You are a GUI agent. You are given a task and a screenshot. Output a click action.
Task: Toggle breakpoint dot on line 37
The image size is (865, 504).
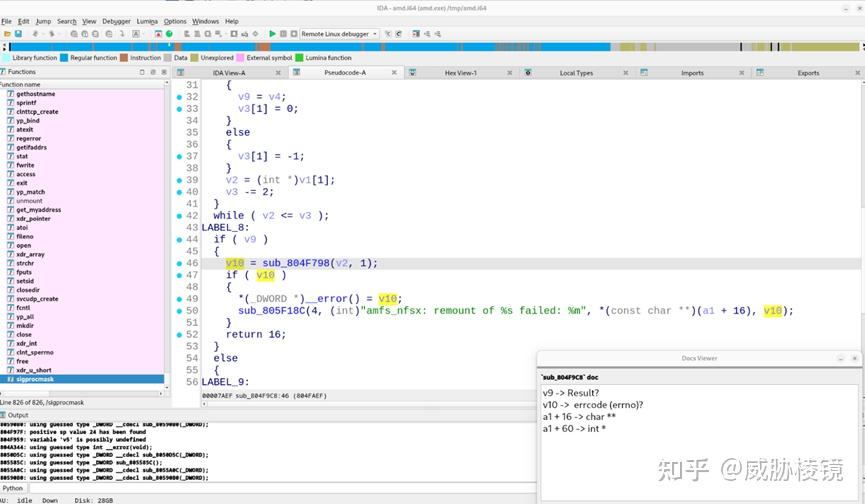[x=179, y=157]
